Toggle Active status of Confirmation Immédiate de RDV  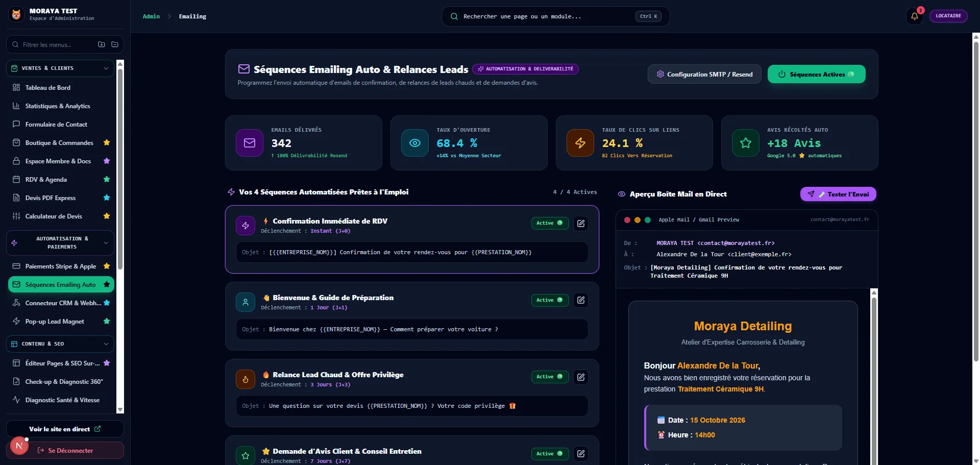[x=550, y=223]
